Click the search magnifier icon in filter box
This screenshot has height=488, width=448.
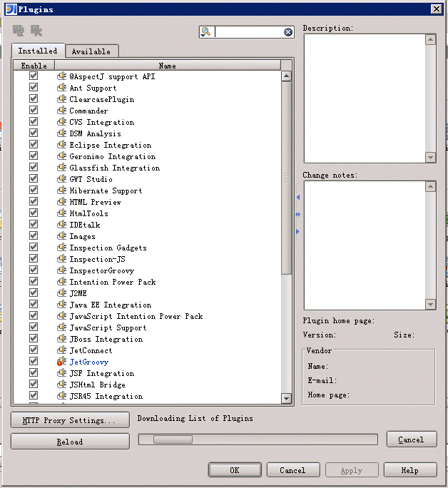[x=205, y=31]
